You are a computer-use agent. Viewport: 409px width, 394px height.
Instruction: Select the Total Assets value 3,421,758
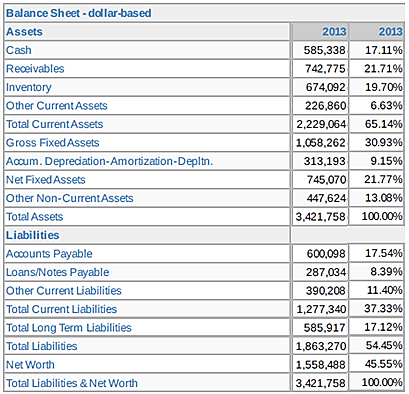(320, 217)
